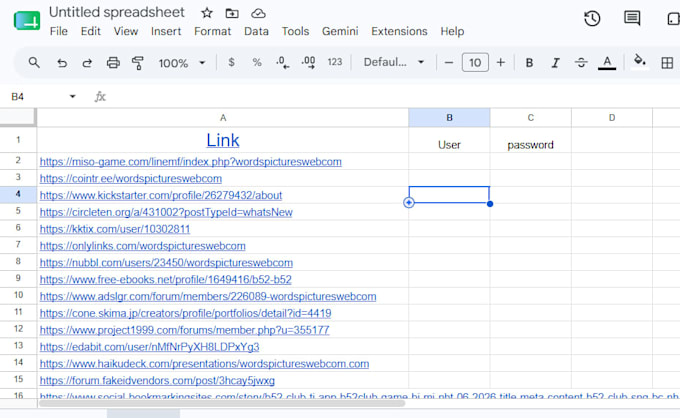The image size is (680, 418).
Task: Open the fill color picker
Action: coord(640,62)
